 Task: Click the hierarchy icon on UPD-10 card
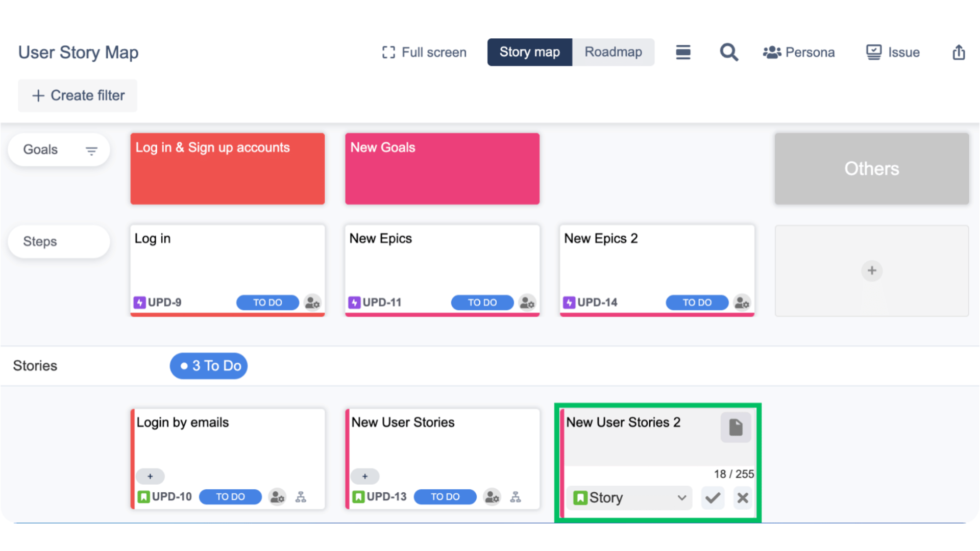(x=301, y=496)
